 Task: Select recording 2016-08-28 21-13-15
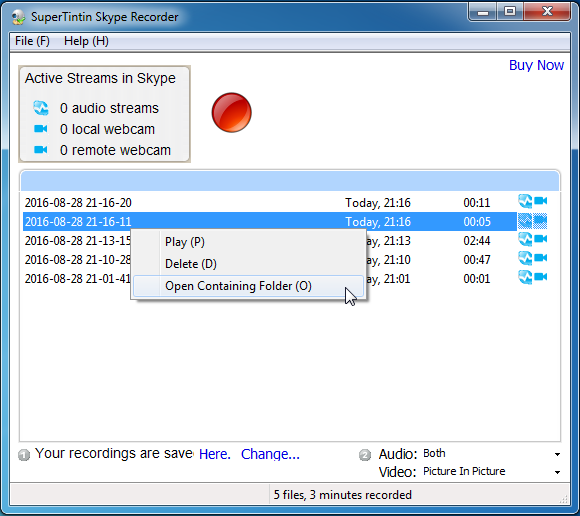[78, 241]
